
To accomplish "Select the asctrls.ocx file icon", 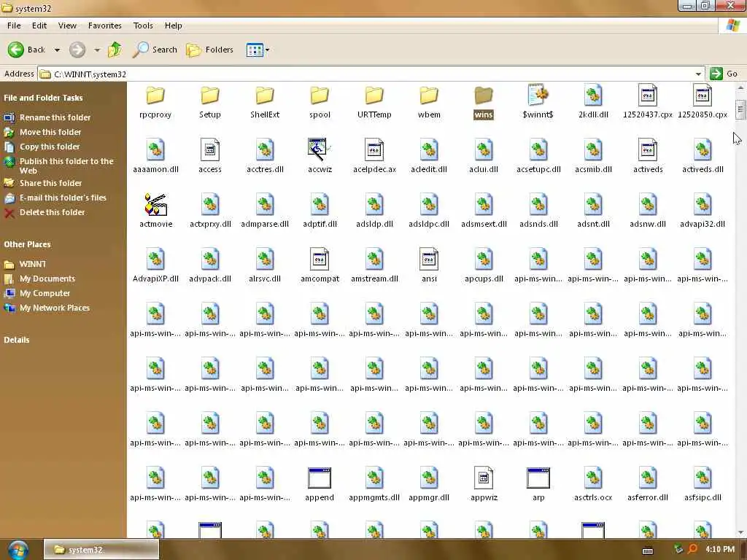I will [593, 478].
